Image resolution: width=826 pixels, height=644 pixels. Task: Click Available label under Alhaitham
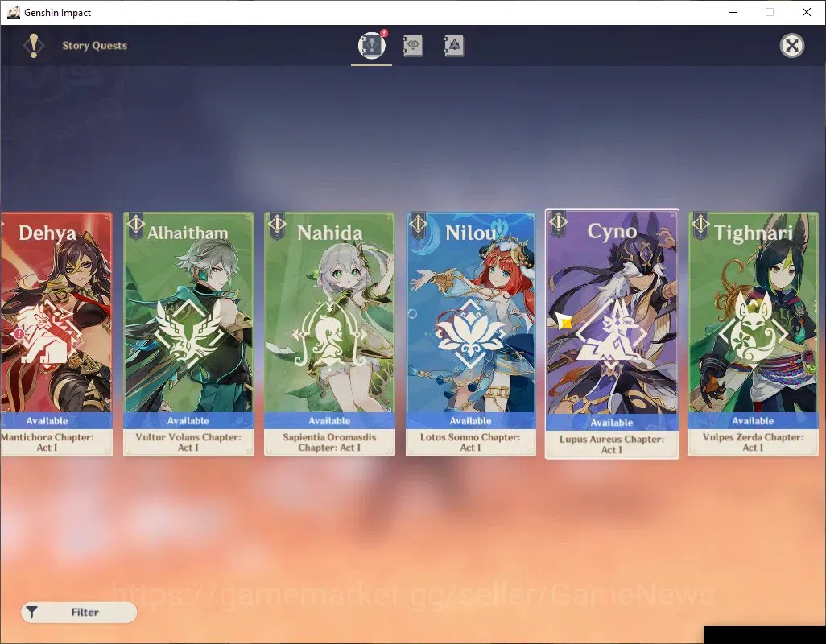tap(188, 421)
